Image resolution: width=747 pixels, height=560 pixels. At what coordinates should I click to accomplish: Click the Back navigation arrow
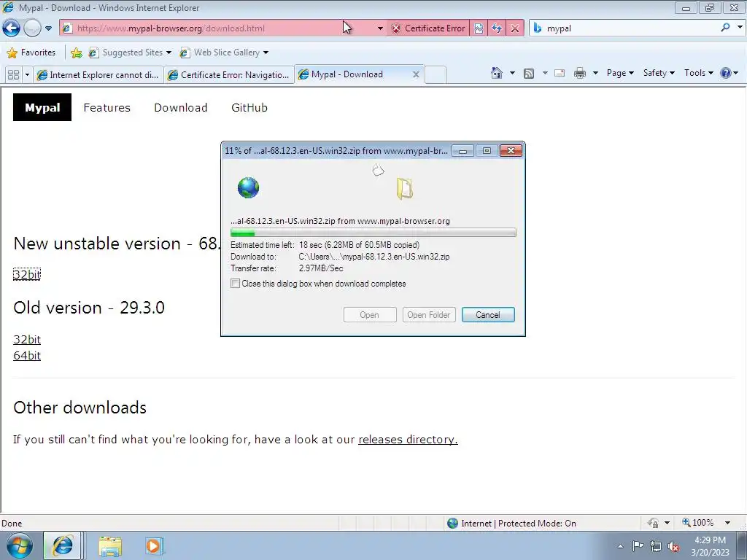12,28
